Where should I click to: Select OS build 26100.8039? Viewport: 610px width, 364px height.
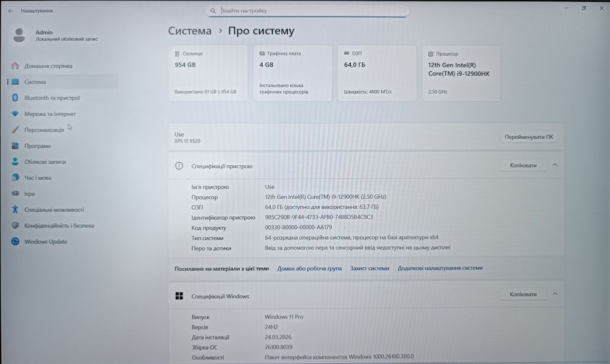point(278,348)
